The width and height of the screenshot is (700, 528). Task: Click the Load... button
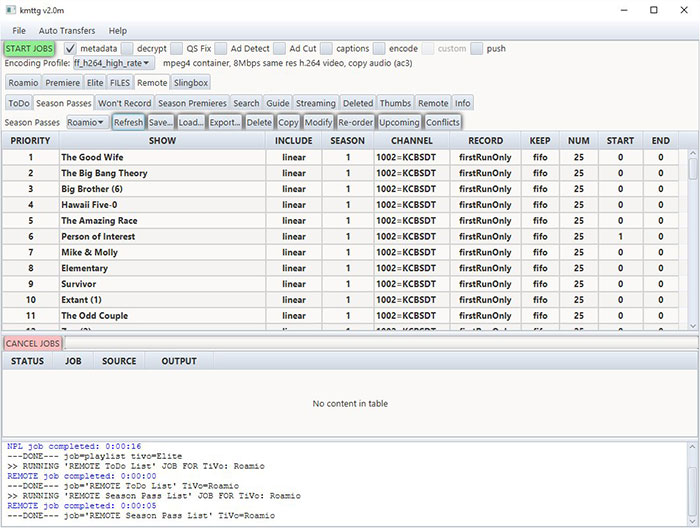(191, 122)
